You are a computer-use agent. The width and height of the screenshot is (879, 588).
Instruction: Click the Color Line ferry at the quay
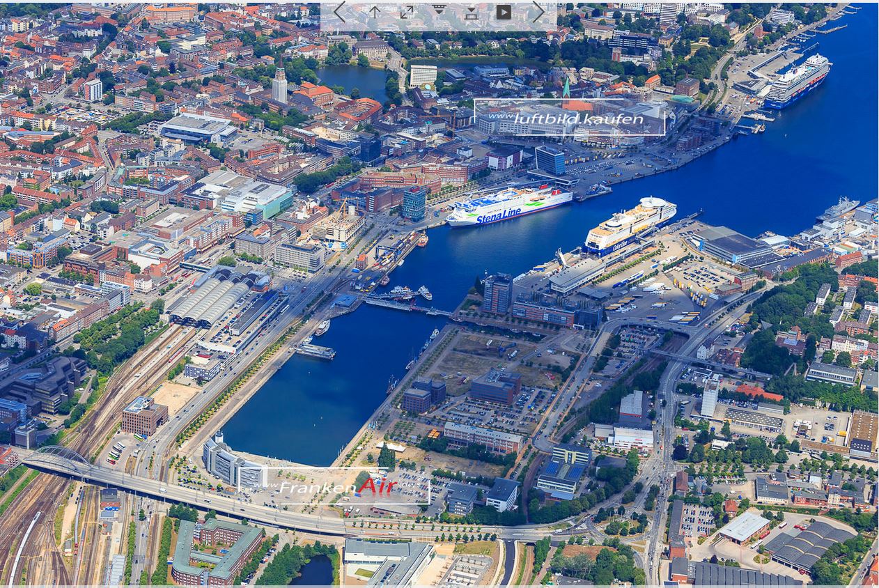(629, 225)
